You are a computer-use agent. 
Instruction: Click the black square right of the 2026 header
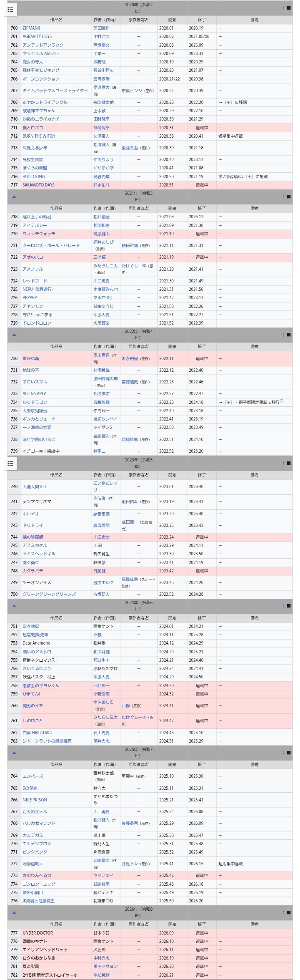point(289,912)
